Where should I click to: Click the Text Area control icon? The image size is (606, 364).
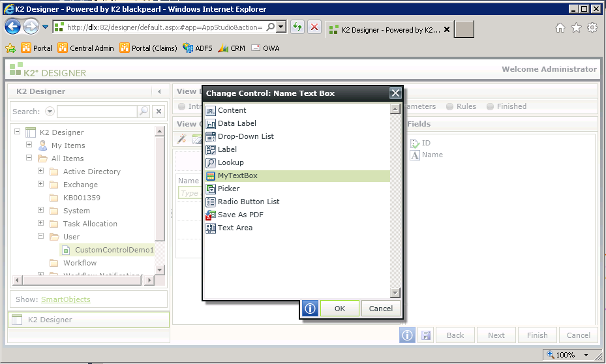point(211,228)
